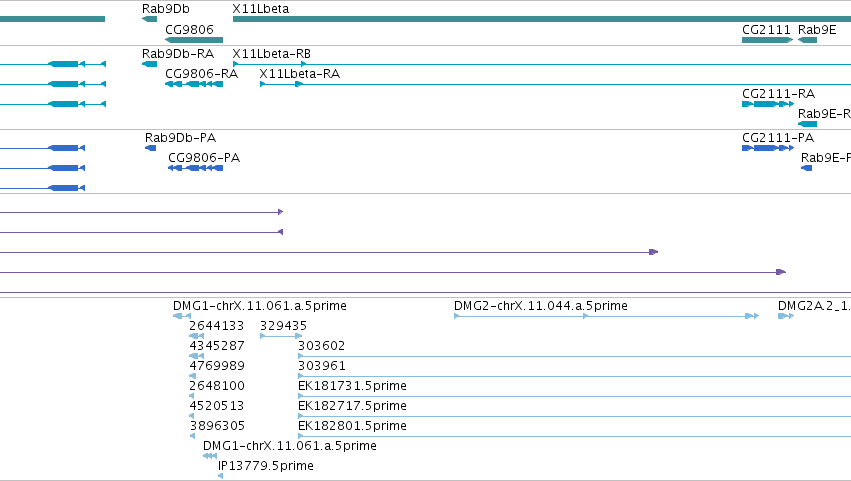Select the 2648100 feature label
The image size is (851, 481).
pos(217,386)
